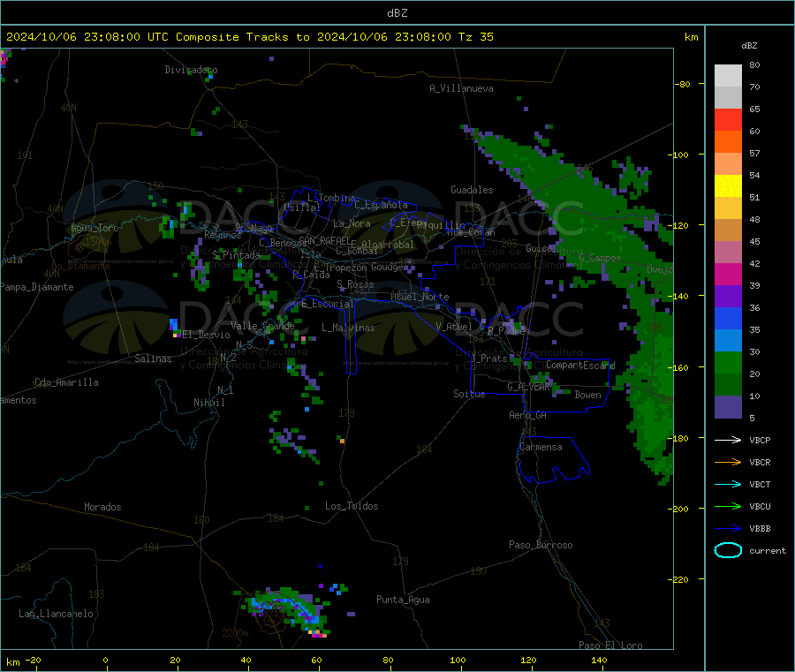Select the magenta 39–42 dBZ swatch
The image size is (795, 672).
point(728,274)
